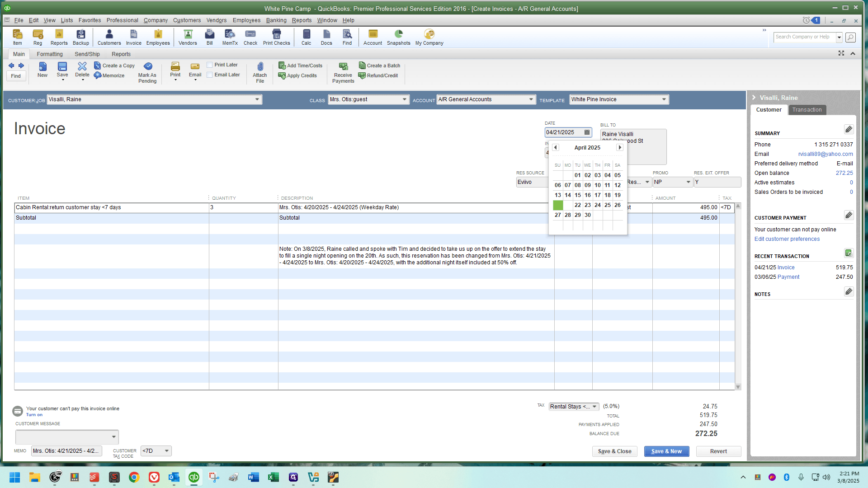Click the Windows Start button
This screenshot has width=868, height=488.
(x=14, y=477)
